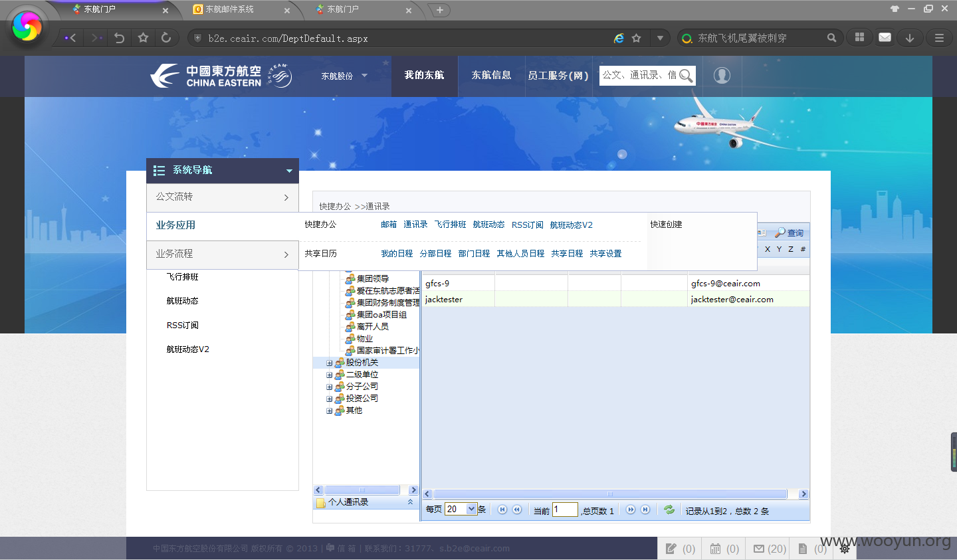Click the gear settings icon in footer
This screenshot has width=957, height=560.
point(845,549)
